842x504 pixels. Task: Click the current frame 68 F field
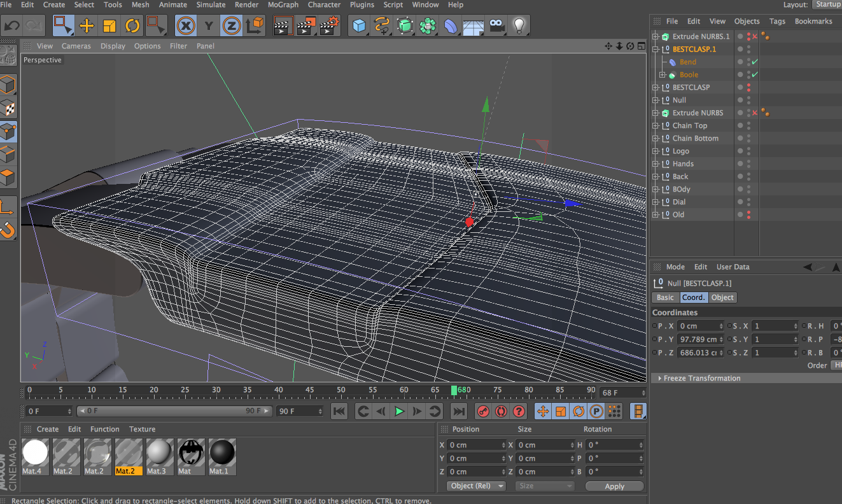point(622,393)
